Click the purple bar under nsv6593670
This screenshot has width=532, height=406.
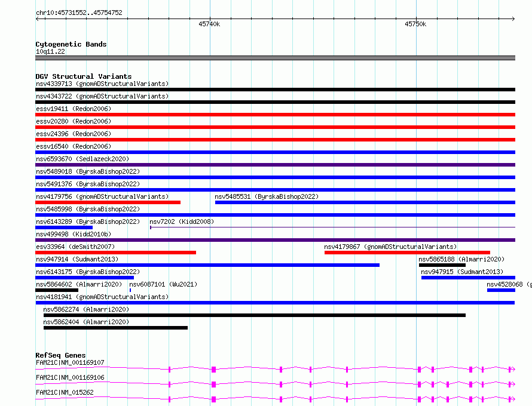[x=275, y=165]
